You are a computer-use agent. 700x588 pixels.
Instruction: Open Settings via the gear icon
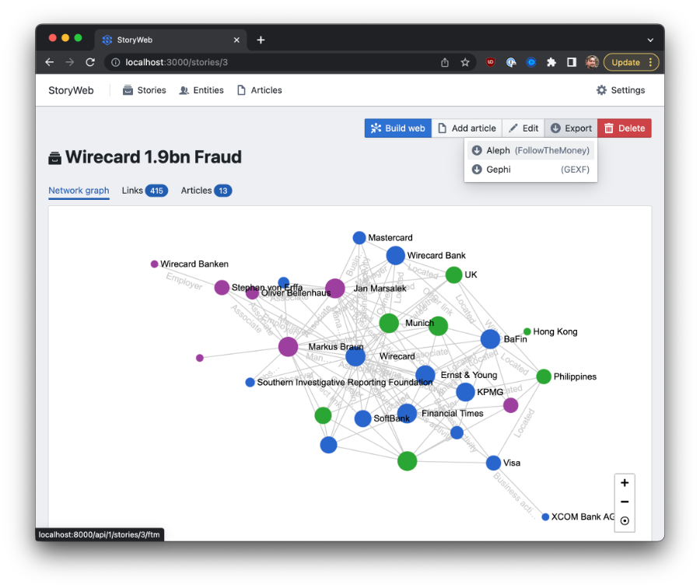(600, 89)
